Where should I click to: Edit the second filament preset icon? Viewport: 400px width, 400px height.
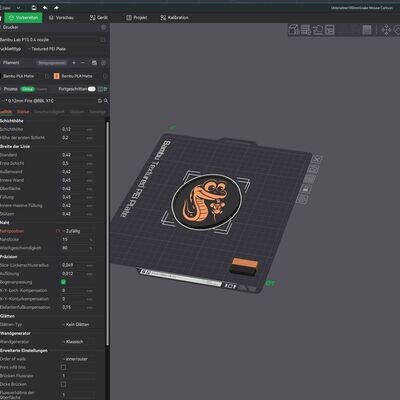105,76
